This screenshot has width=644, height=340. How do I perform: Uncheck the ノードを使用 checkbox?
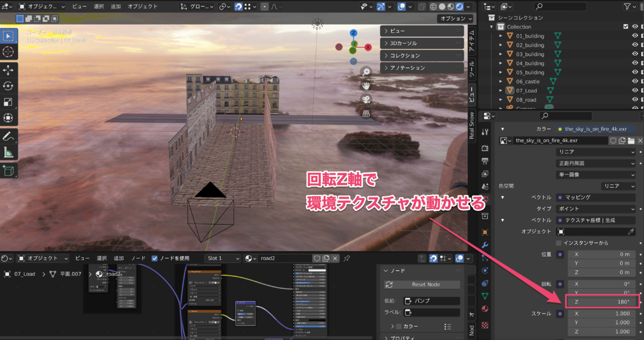tap(155, 257)
